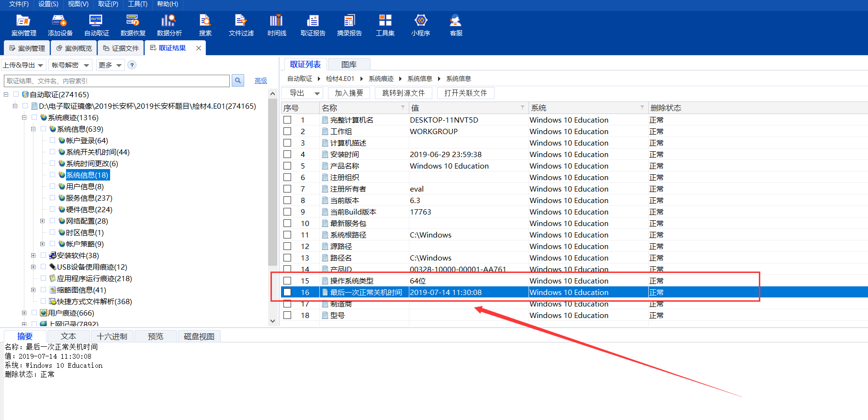This screenshot has height=420, width=868.
Task: Open 数据分析 tool
Action: coord(169,25)
